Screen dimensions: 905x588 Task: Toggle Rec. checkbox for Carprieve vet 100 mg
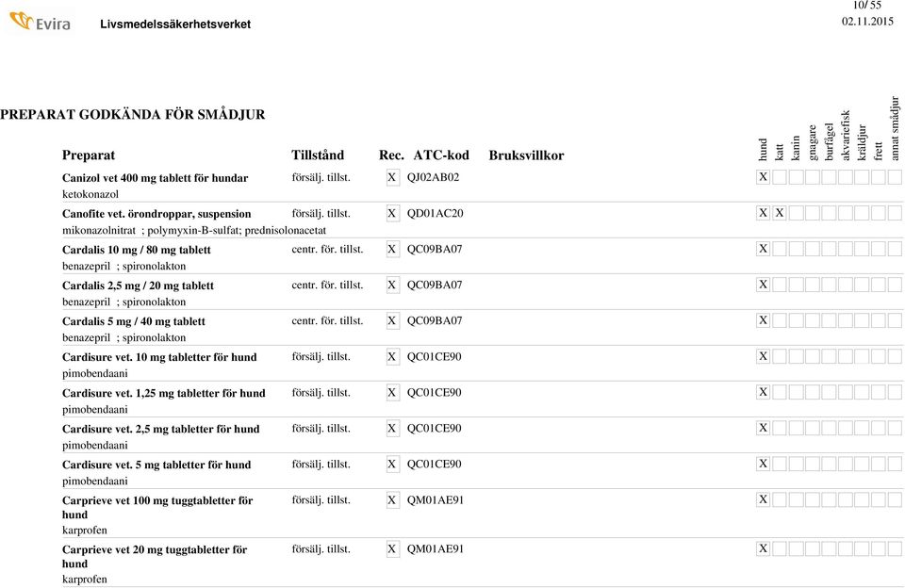click(392, 499)
